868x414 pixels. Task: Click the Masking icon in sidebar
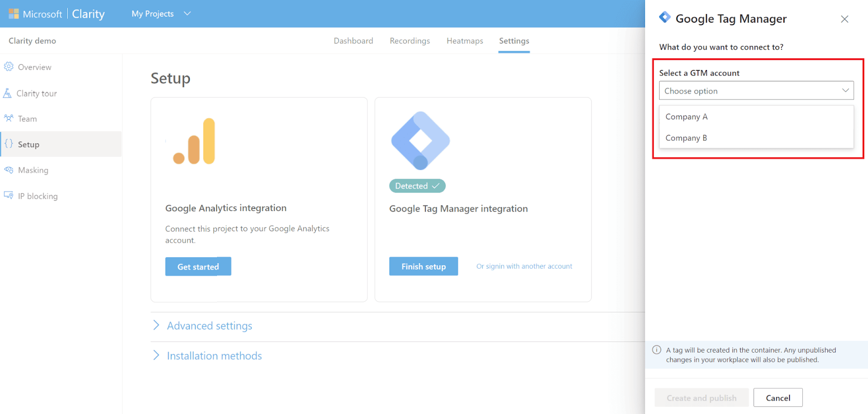pyautogui.click(x=9, y=170)
